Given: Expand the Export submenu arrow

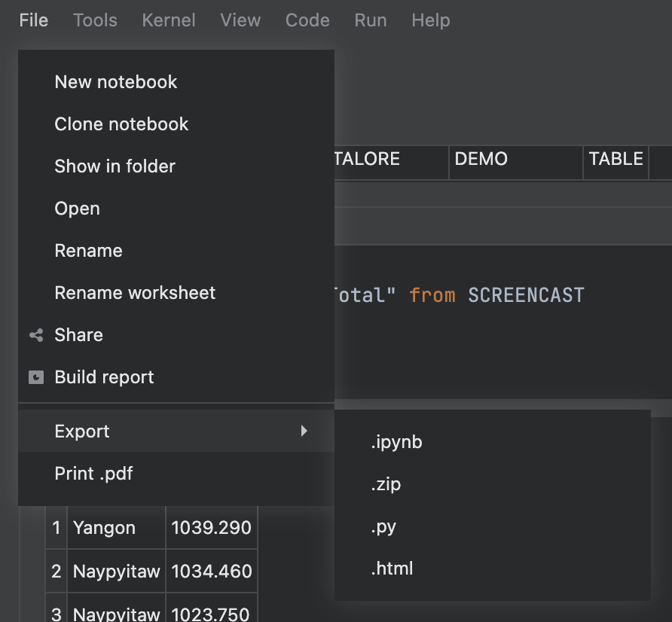Looking at the screenshot, I should coord(304,431).
